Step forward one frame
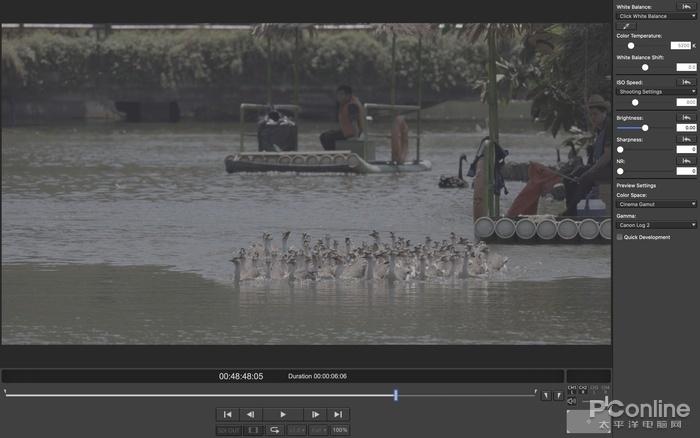 click(315, 414)
